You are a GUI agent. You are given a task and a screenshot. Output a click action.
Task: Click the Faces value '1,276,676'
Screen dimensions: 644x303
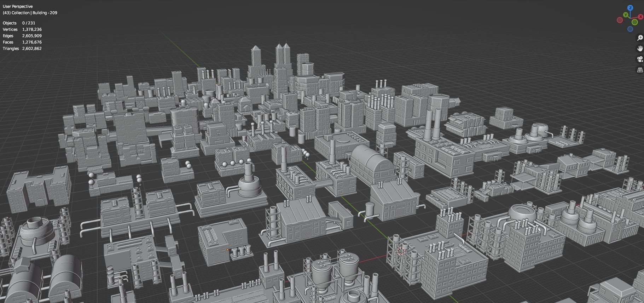32,42
